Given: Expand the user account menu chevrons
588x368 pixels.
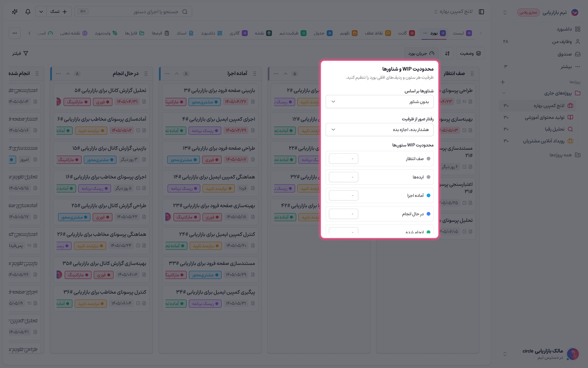Looking at the screenshot, I should pyautogui.click(x=505, y=354).
